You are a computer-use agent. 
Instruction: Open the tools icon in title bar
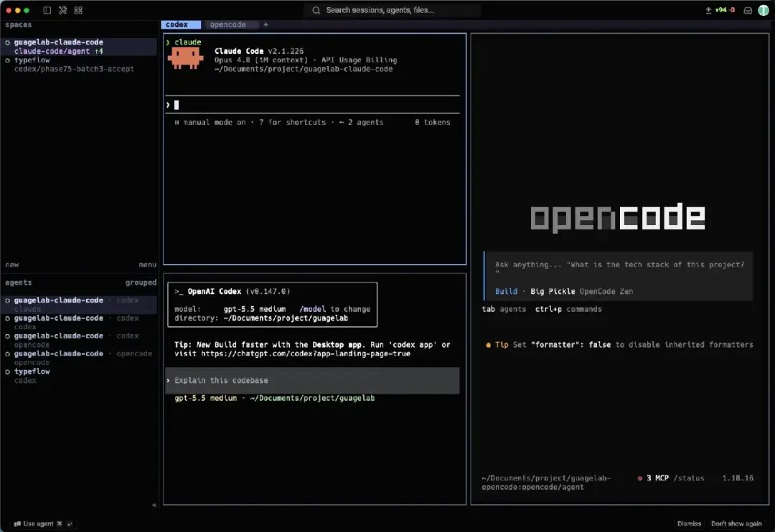pyautogui.click(x=62, y=10)
